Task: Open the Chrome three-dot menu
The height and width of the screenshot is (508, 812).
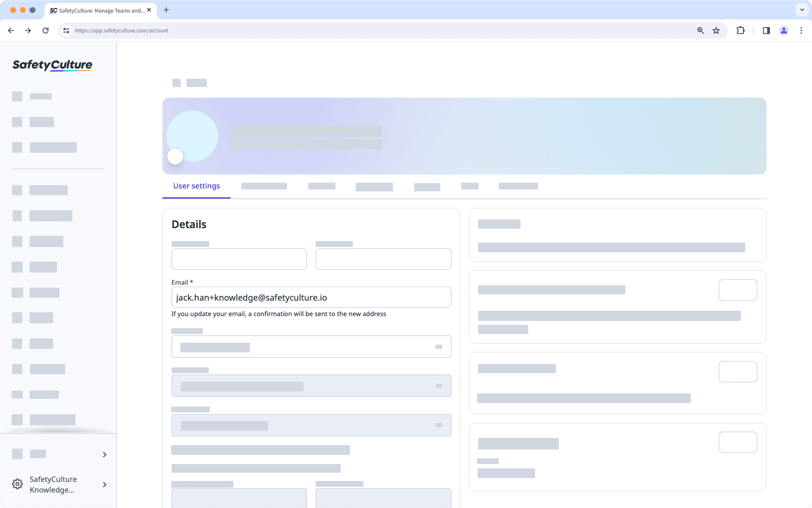Action: click(801, 30)
